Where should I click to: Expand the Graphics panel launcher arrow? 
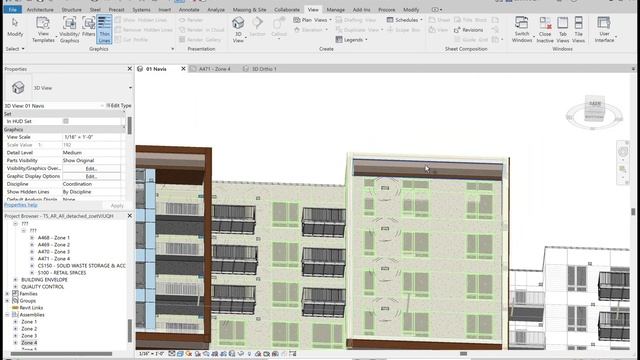click(x=172, y=49)
